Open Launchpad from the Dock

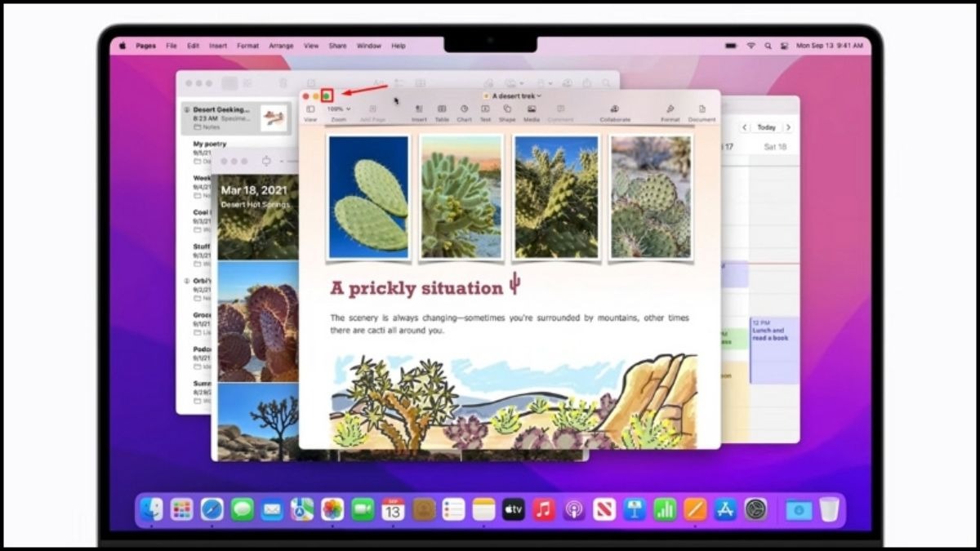(x=181, y=509)
